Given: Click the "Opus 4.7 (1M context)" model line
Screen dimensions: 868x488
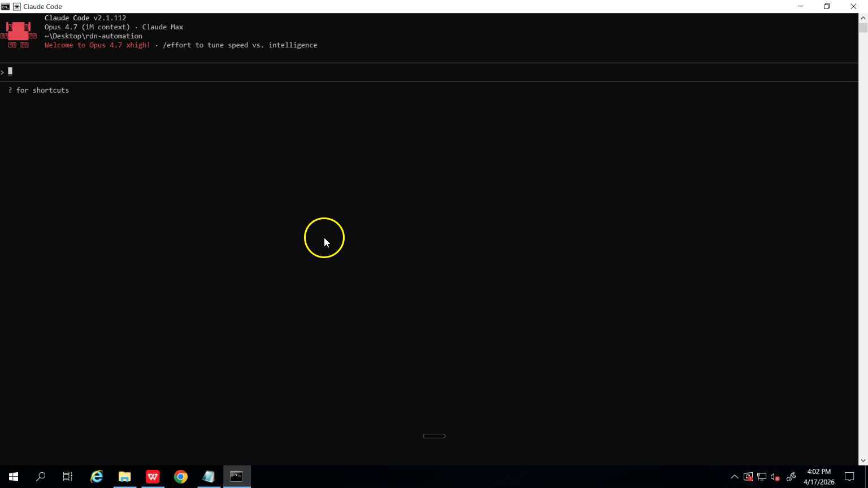Looking at the screenshot, I should coord(87,27).
